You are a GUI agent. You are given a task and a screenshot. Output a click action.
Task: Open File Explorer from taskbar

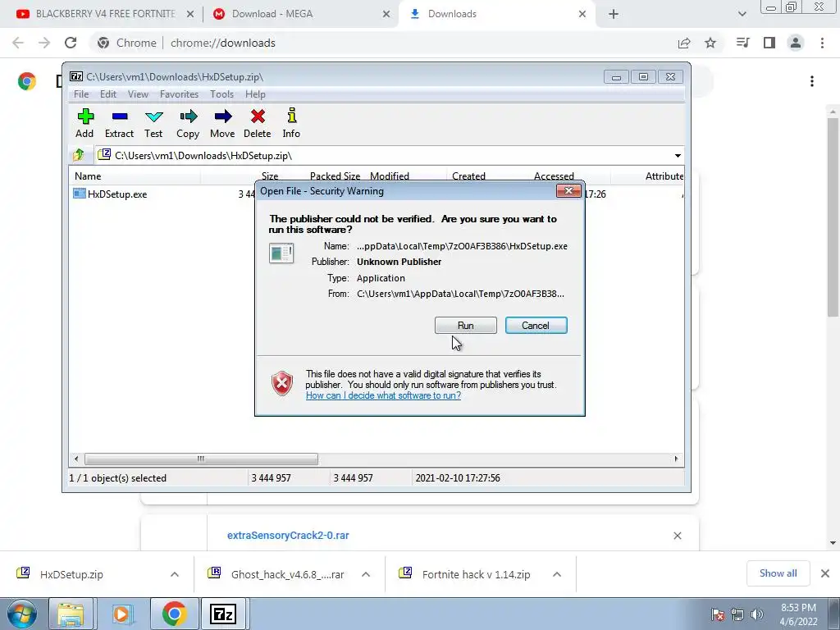[x=71, y=614]
